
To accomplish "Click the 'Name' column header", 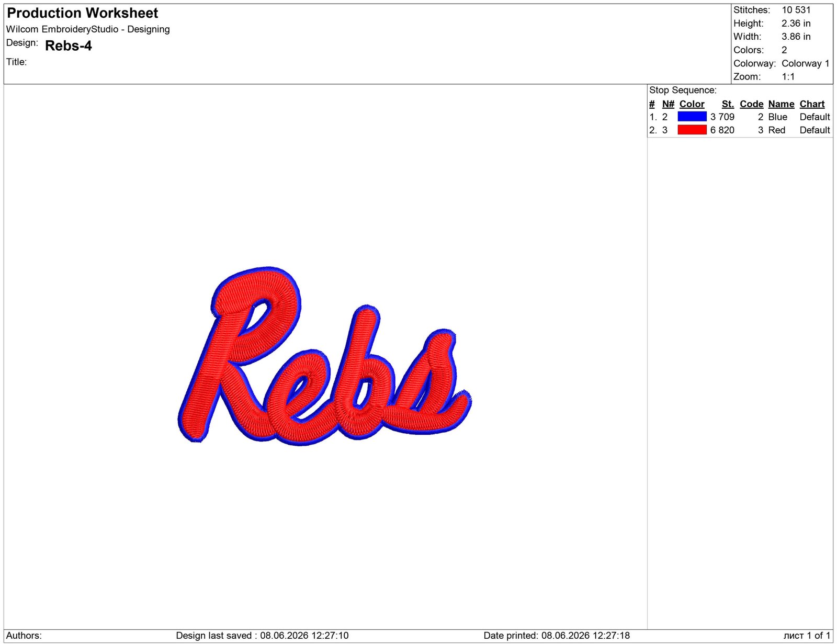I will coord(781,104).
